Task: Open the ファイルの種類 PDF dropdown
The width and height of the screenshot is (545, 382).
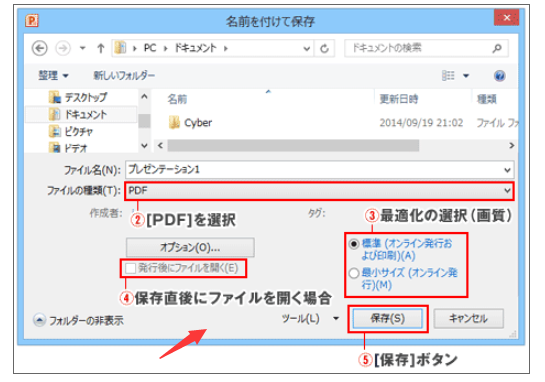Action: tap(319, 191)
